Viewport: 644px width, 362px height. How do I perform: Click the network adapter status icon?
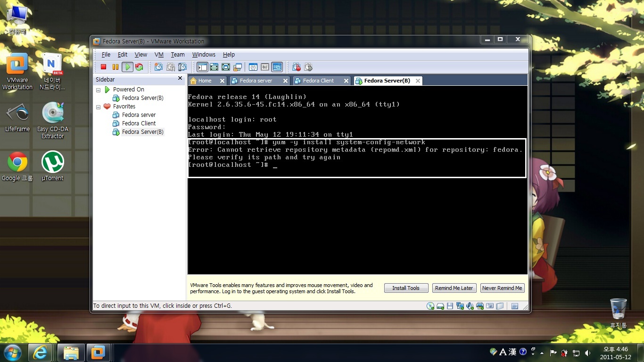coord(460,306)
